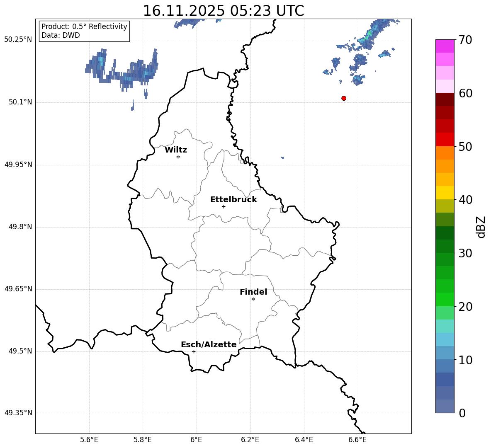Click the small isolated echo east of Ettelbruck
Viewport: 491px width, 448px height.
point(282,157)
